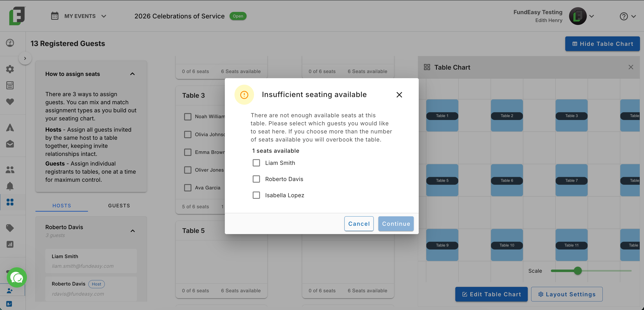
Task: Switch to the GUESTS tab
Action: click(x=119, y=205)
